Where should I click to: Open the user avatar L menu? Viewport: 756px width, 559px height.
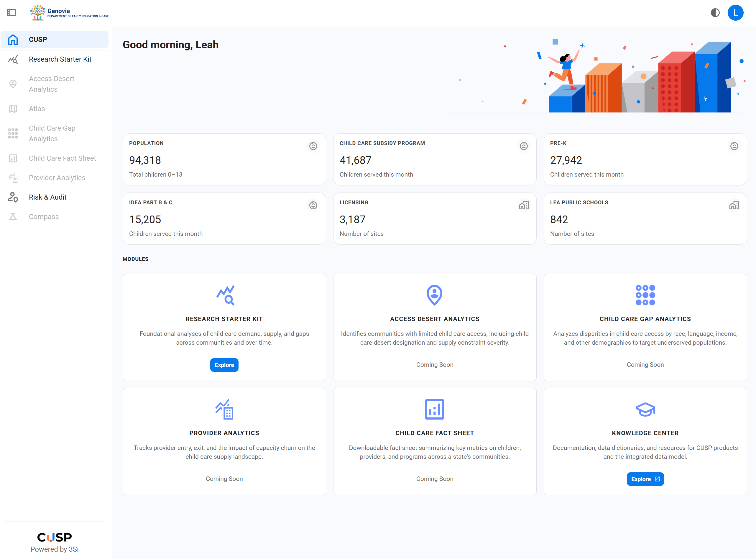[x=735, y=13]
